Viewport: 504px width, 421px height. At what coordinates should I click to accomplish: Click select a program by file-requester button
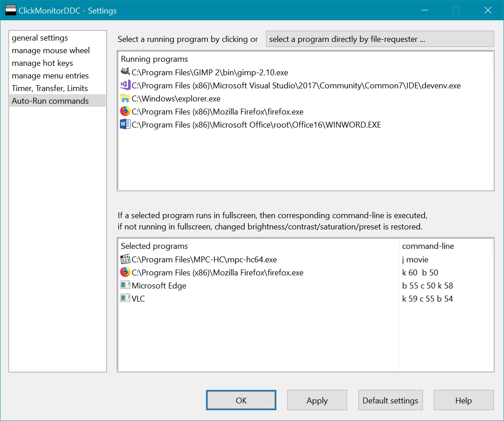point(380,39)
